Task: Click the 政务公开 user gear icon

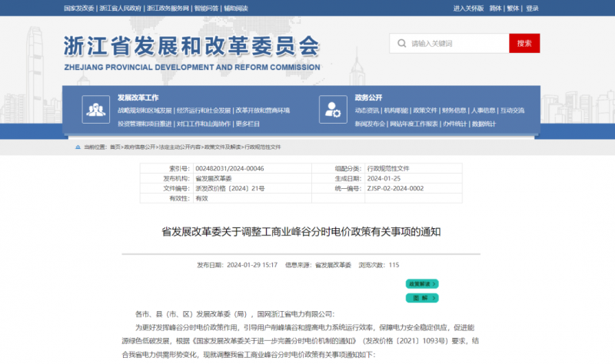Action: (x=333, y=110)
